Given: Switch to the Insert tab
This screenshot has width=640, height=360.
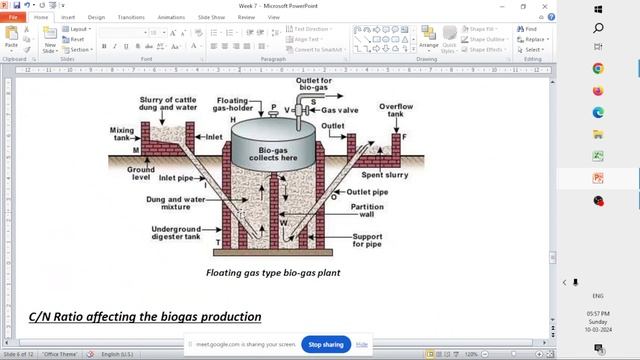Looking at the screenshot, I should coord(68,18).
